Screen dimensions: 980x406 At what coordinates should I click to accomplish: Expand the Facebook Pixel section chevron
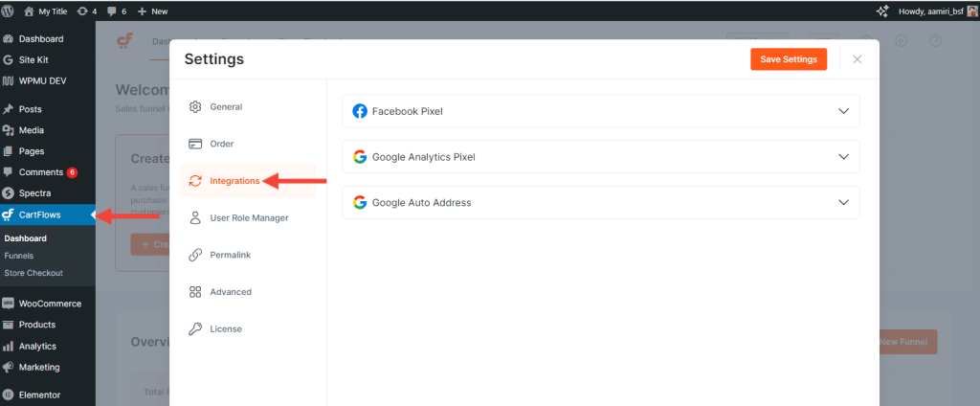pos(843,111)
